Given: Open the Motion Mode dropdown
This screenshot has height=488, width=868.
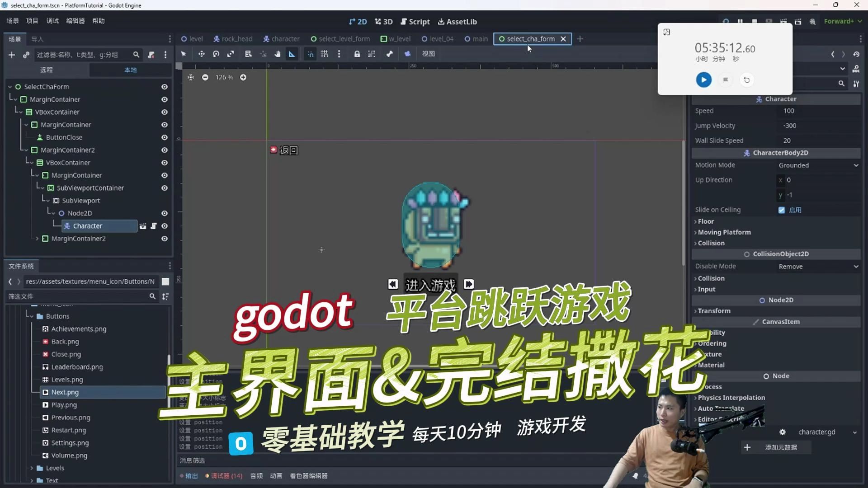Looking at the screenshot, I should (818, 165).
